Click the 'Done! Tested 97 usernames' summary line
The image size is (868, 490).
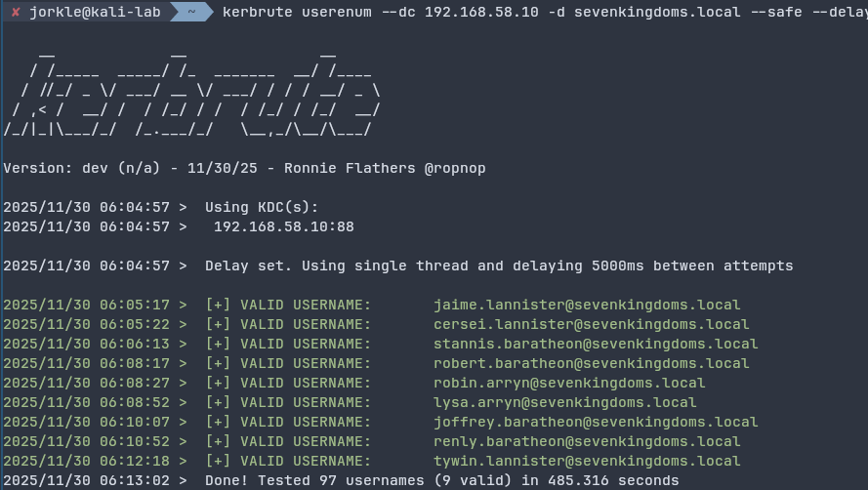441,480
